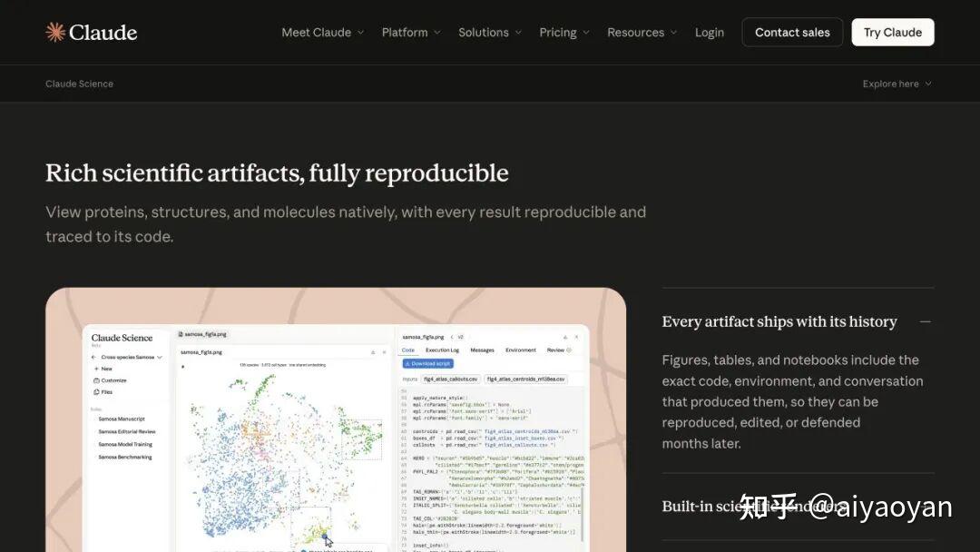The width and height of the screenshot is (980, 552).
Task: Open Customize in the Claude Science sidebar
Action: (110, 380)
